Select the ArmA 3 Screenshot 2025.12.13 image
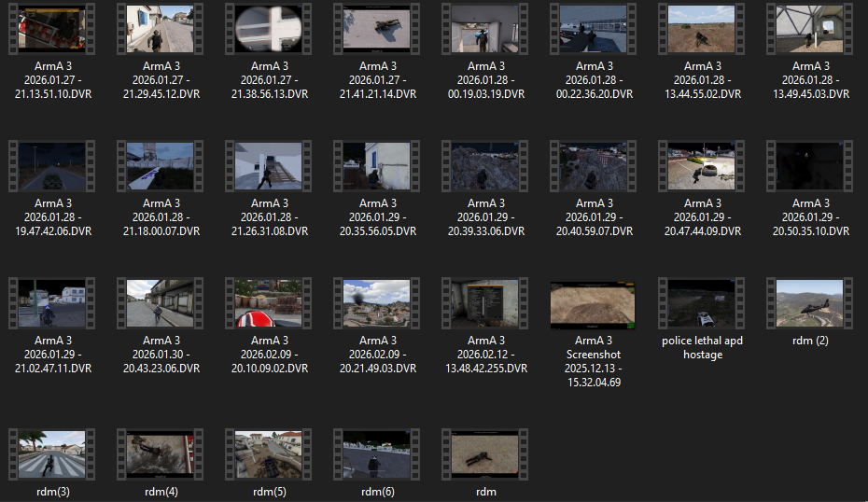Screen dimensions: 868x502 click(592, 302)
